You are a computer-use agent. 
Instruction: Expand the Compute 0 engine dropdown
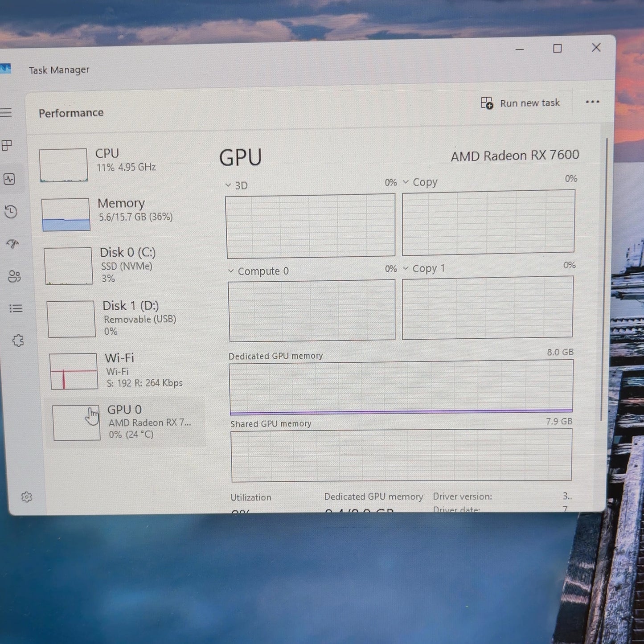258,271
